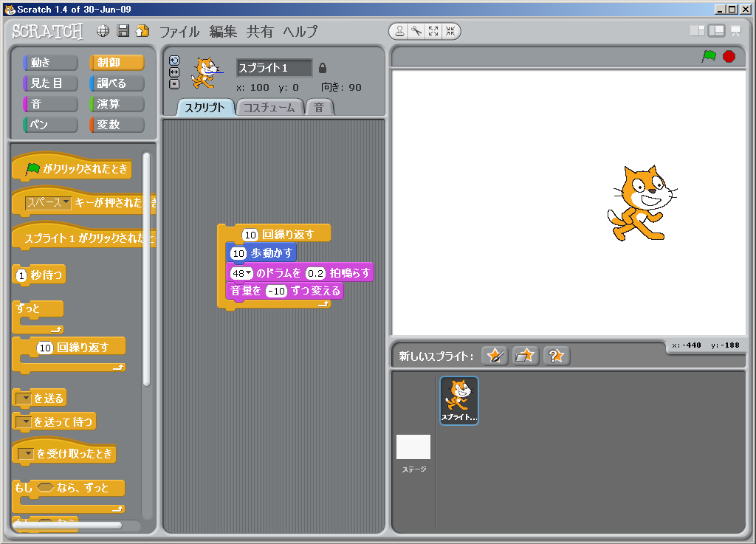Open the ヘルプ menu

tap(300, 32)
